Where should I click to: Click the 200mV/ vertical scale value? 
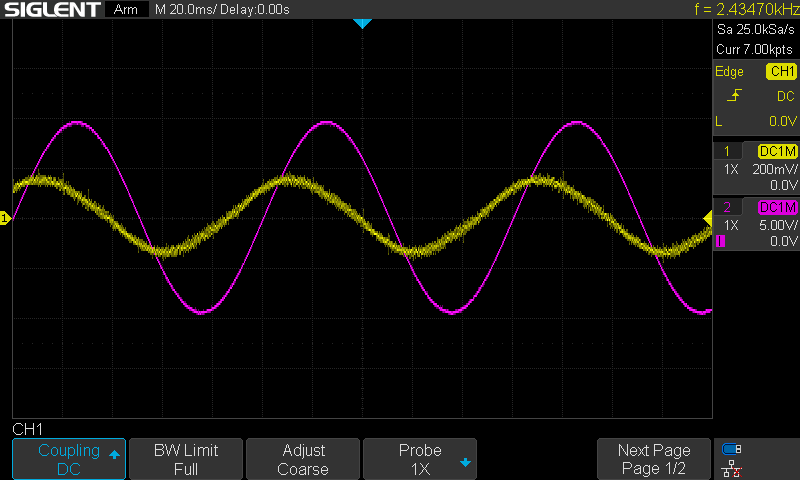[x=775, y=169]
